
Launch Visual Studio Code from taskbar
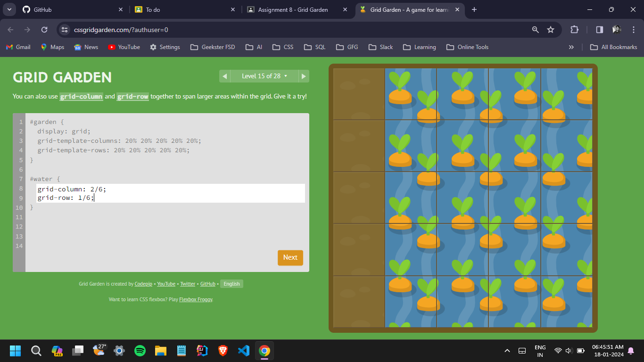click(243, 351)
